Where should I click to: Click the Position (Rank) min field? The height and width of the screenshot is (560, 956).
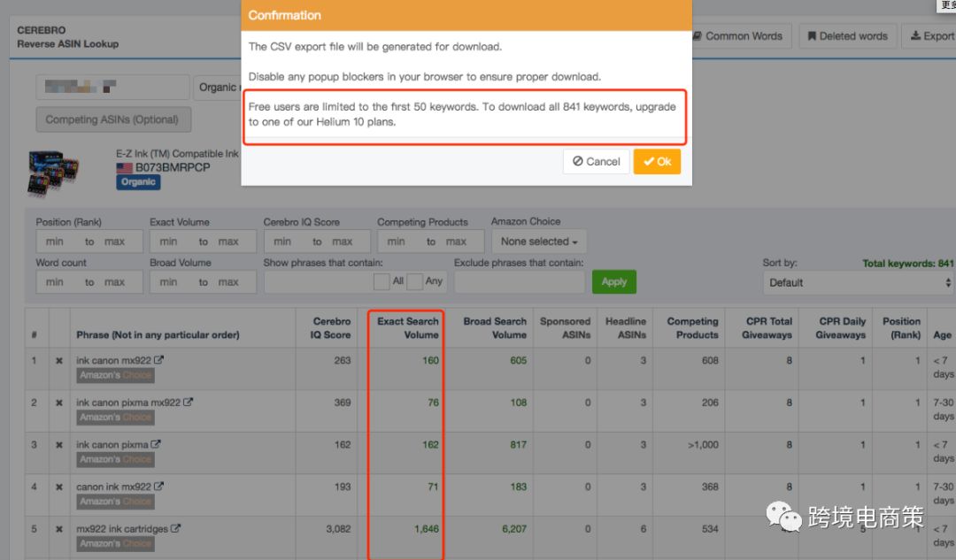[56, 242]
